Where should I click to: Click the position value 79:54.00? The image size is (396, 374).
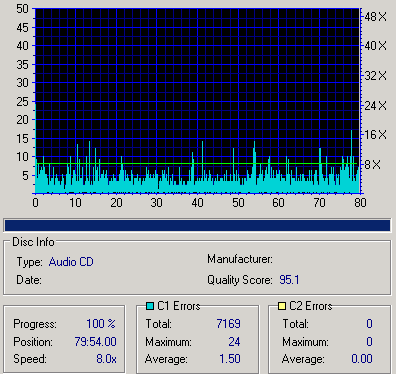(95, 342)
